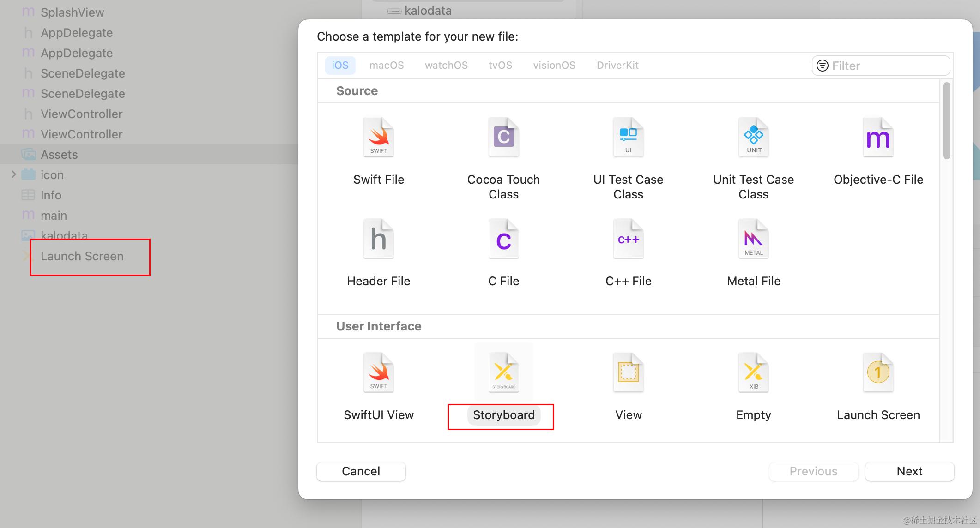Open the visionOS platform tab
The image size is (980, 528).
554,66
